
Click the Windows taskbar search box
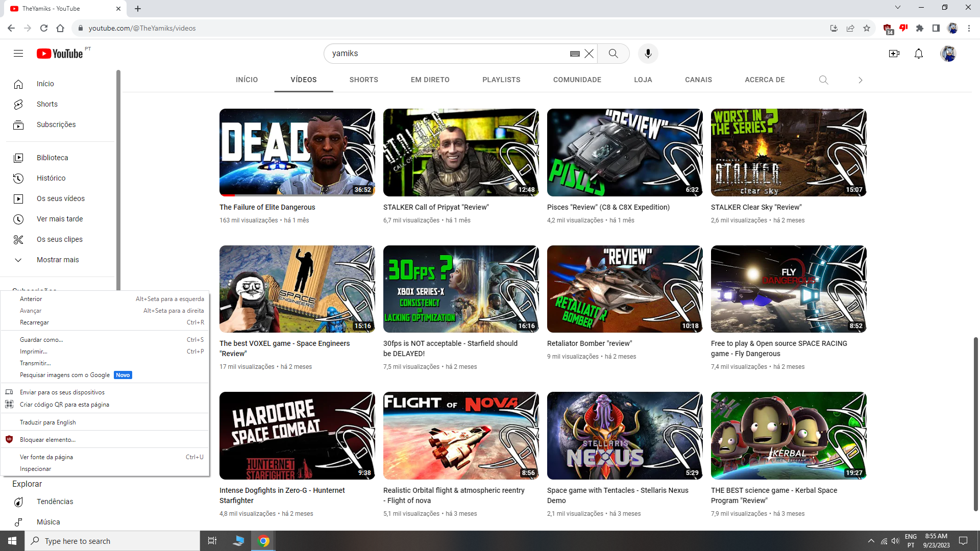112,541
